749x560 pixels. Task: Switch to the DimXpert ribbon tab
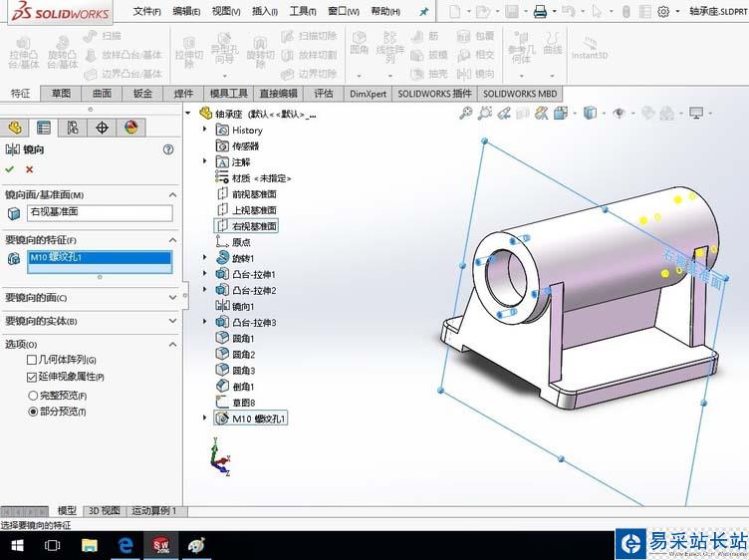pos(368,94)
